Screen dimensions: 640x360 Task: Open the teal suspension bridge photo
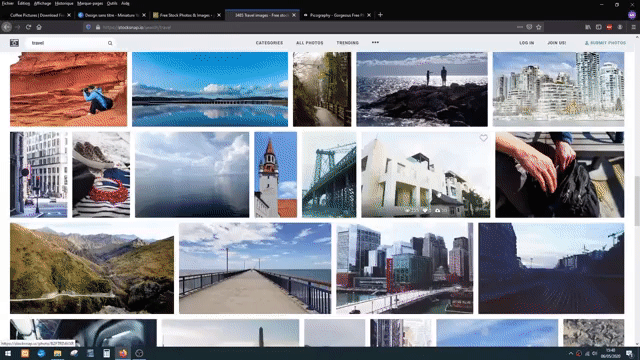tap(329, 174)
